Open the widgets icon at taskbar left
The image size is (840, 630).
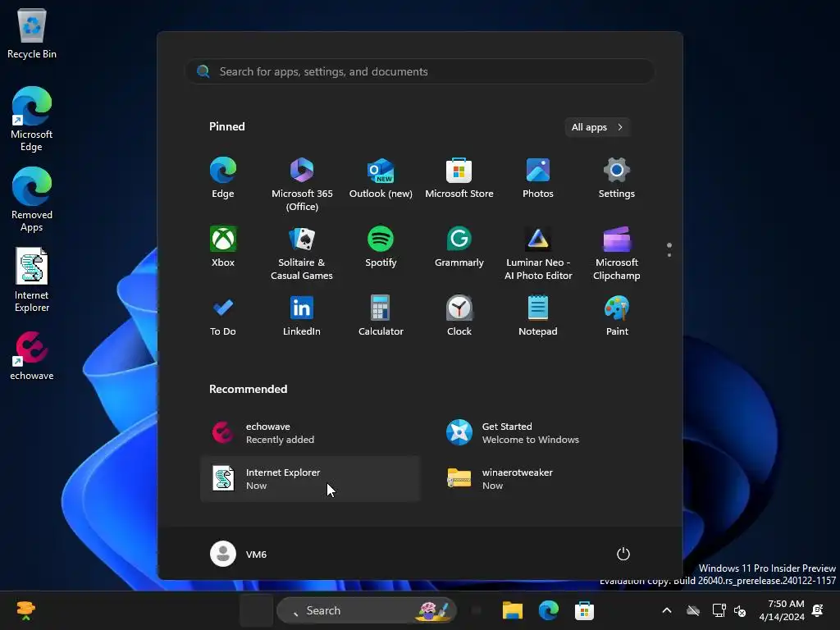[x=25, y=610]
